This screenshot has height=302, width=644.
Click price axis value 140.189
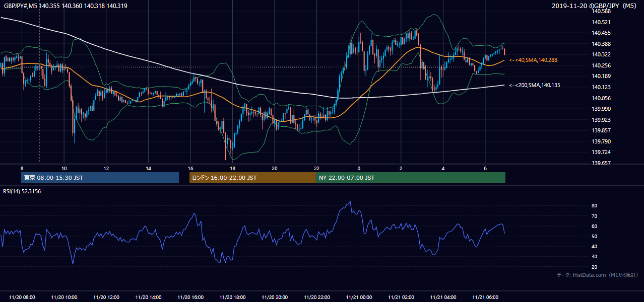[602, 77]
